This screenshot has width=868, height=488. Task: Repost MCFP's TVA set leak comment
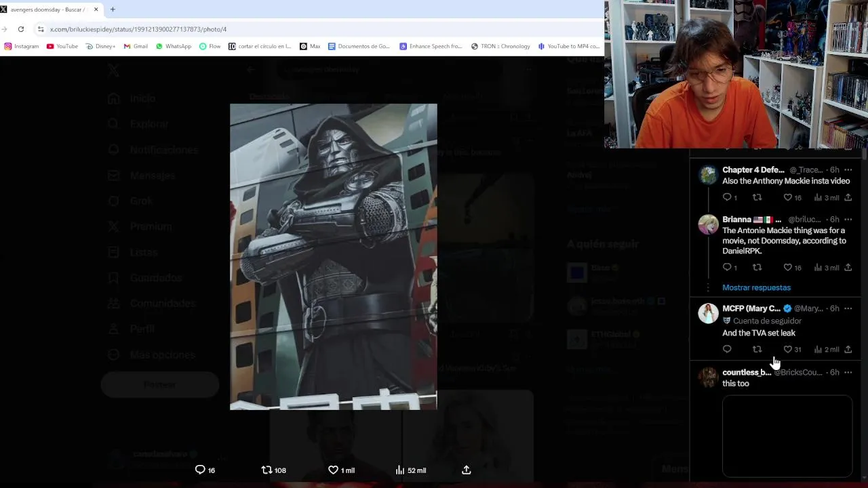(757, 349)
